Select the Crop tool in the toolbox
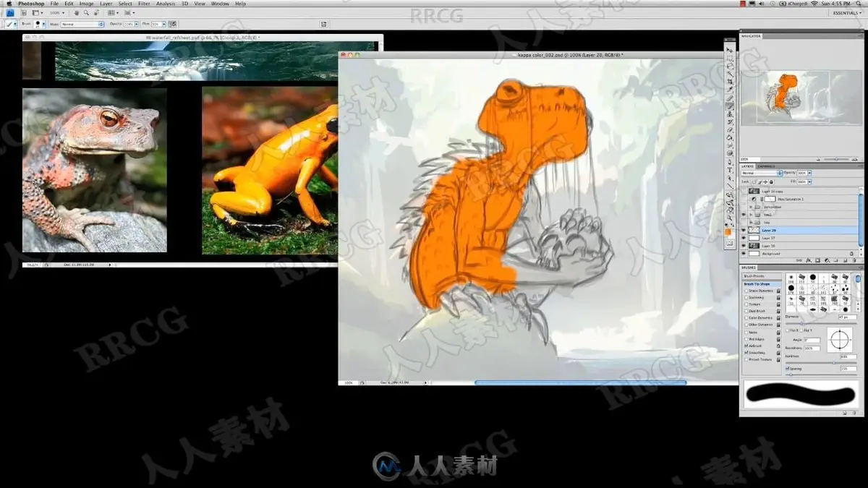Image resolution: width=868 pixels, height=488 pixels. [730, 82]
